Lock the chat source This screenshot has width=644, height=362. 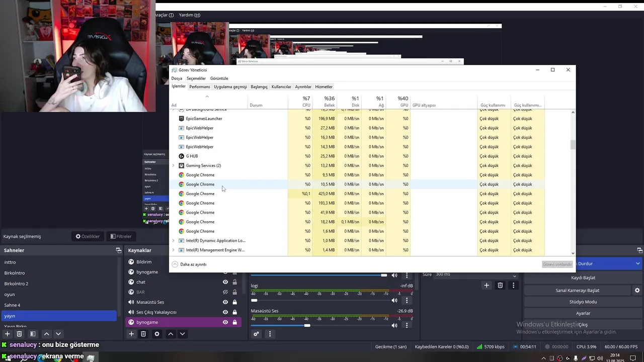tap(234, 282)
